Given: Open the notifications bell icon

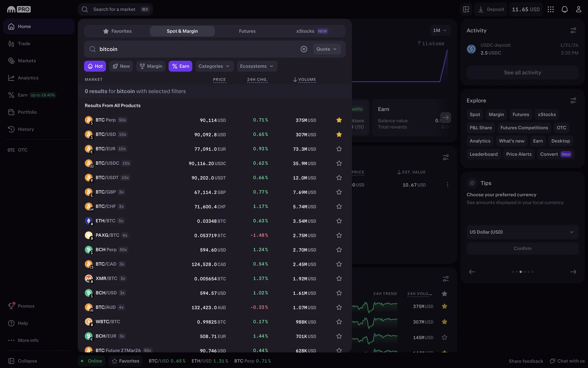Looking at the screenshot, I should tap(564, 9).
